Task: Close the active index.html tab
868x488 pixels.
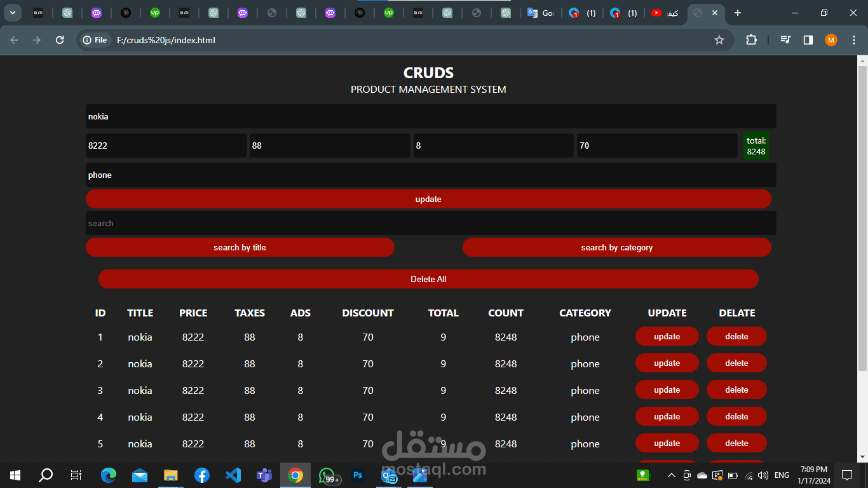Action: coord(715,13)
